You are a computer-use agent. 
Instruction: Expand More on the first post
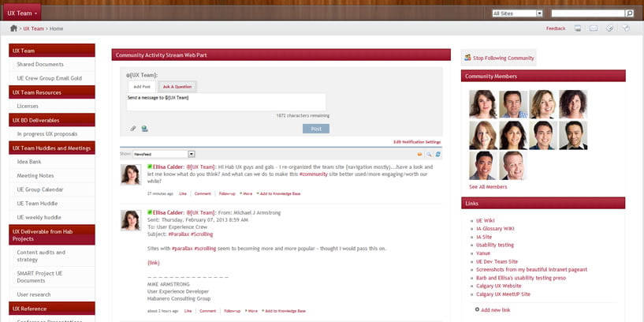247,193
